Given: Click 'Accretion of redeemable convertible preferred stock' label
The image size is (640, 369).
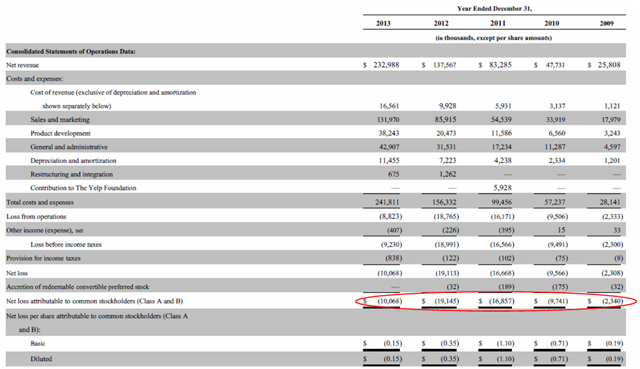Looking at the screenshot, I should (78, 287).
